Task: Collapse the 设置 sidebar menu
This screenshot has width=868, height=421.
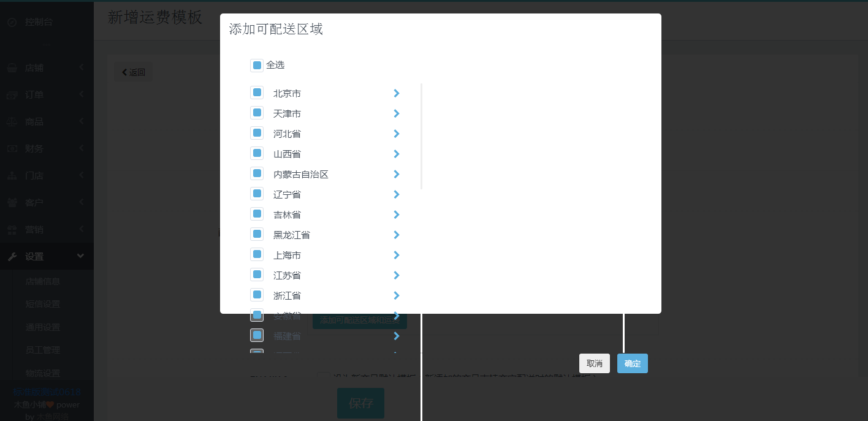Action: pos(80,256)
